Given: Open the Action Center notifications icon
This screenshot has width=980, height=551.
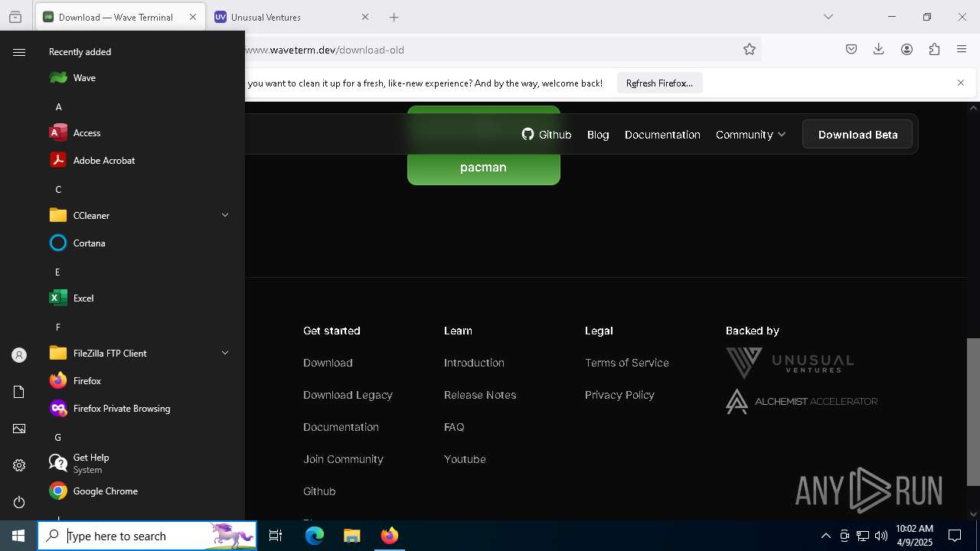Looking at the screenshot, I should tap(955, 536).
